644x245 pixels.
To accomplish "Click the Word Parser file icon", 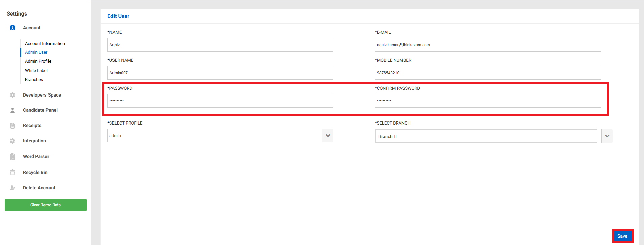I will point(12,157).
